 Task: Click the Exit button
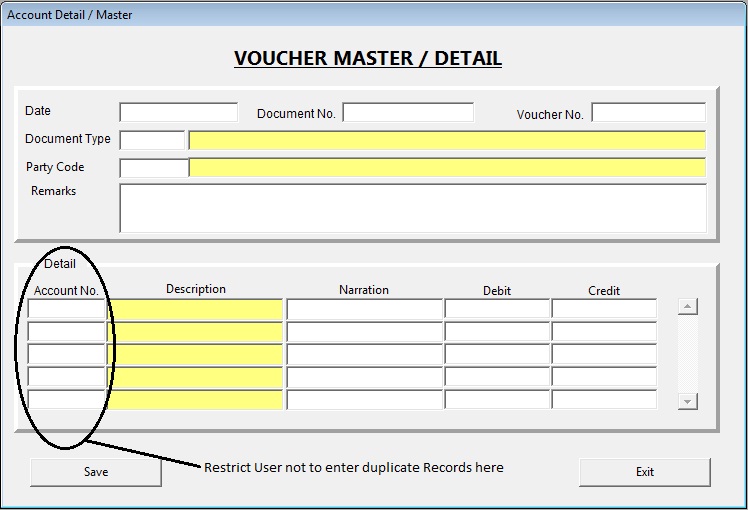645,472
